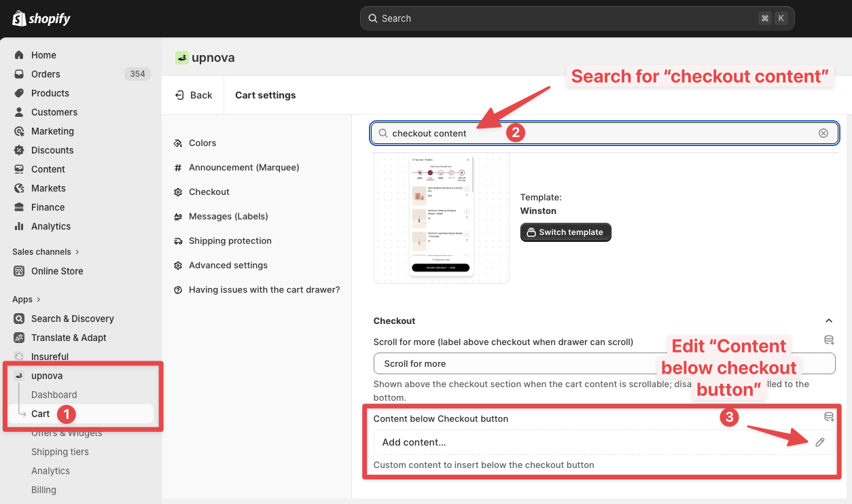This screenshot has width=852, height=504.
Task: Click the Shopify logo
Action: (x=41, y=18)
